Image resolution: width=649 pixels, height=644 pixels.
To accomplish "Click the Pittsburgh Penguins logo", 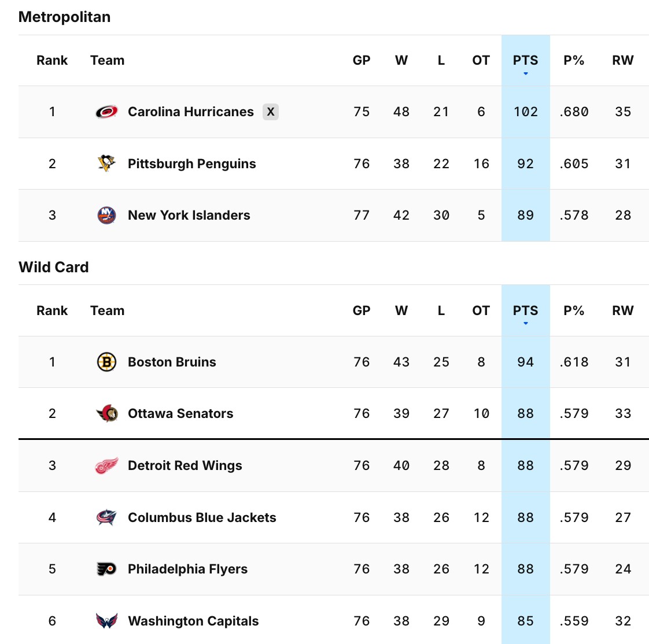I will pyautogui.click(x=105, y=164).
